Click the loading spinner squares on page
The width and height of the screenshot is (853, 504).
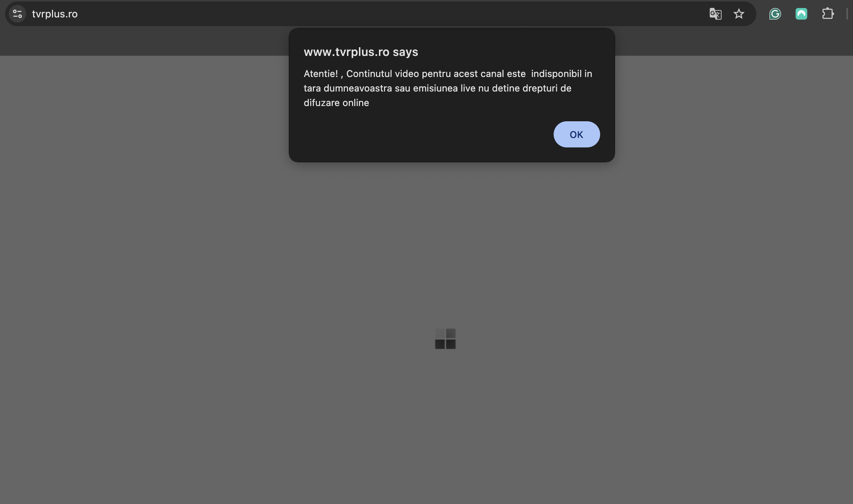445,339
